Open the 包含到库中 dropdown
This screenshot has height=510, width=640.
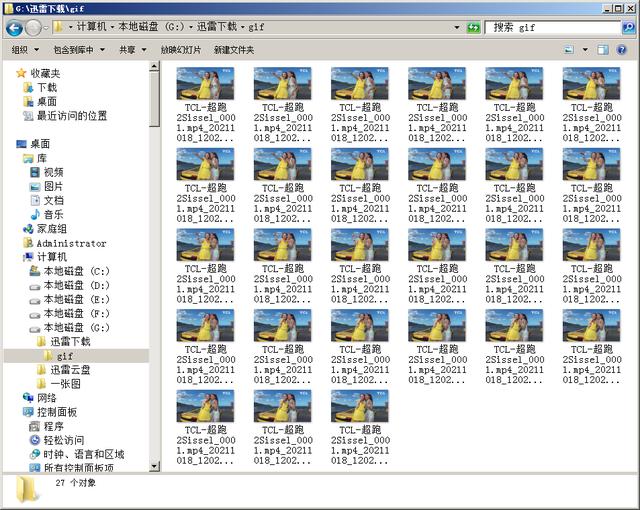click(x=79, y=49)
